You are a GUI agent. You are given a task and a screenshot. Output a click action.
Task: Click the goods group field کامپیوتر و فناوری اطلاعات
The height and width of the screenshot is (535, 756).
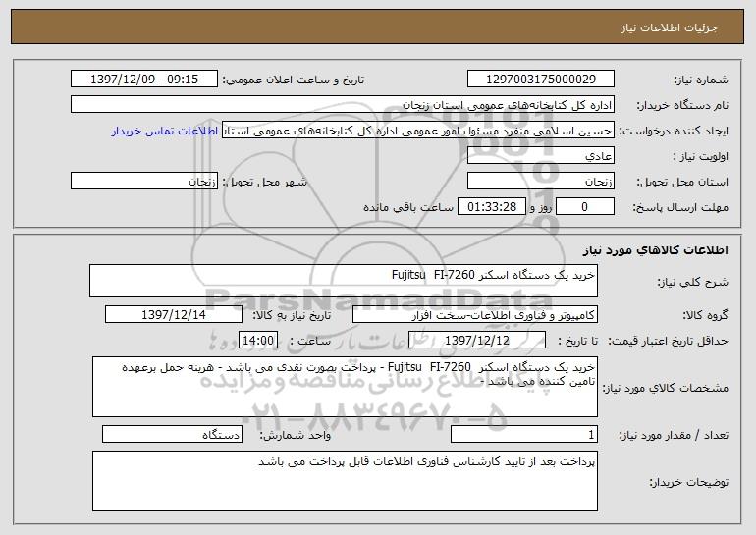(475, 315)
